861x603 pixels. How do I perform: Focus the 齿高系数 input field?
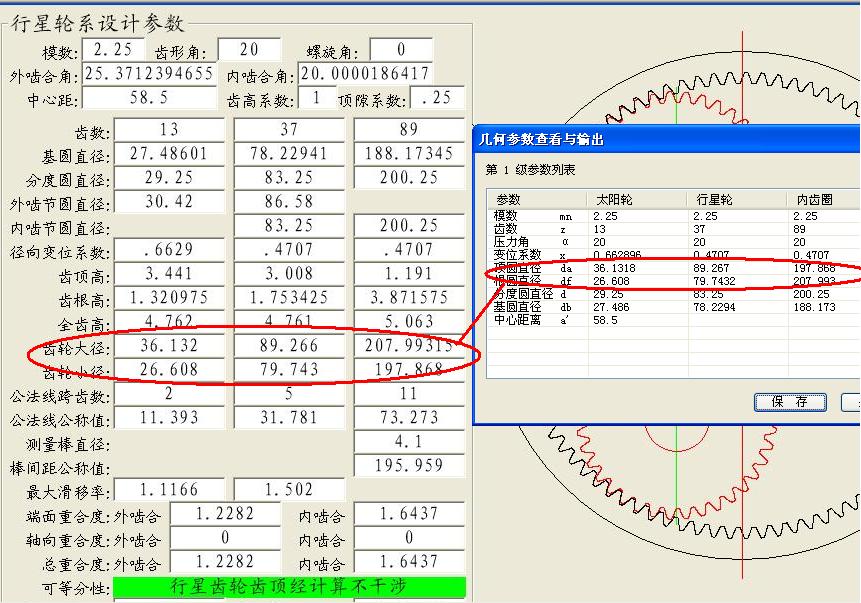click(316, 98)
